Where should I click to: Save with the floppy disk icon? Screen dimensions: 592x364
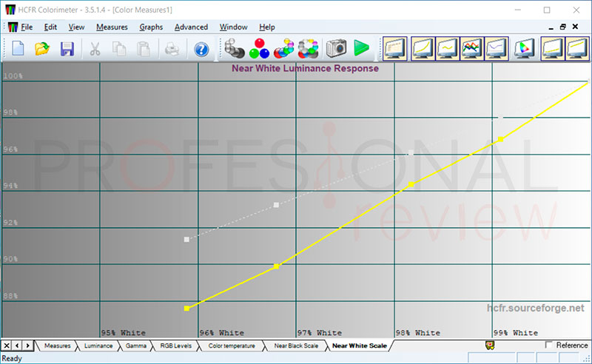(x=67, y=49)
